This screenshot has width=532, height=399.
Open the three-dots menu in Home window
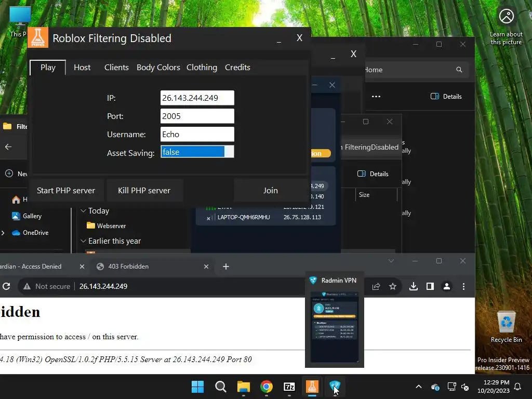click(376, 96)
